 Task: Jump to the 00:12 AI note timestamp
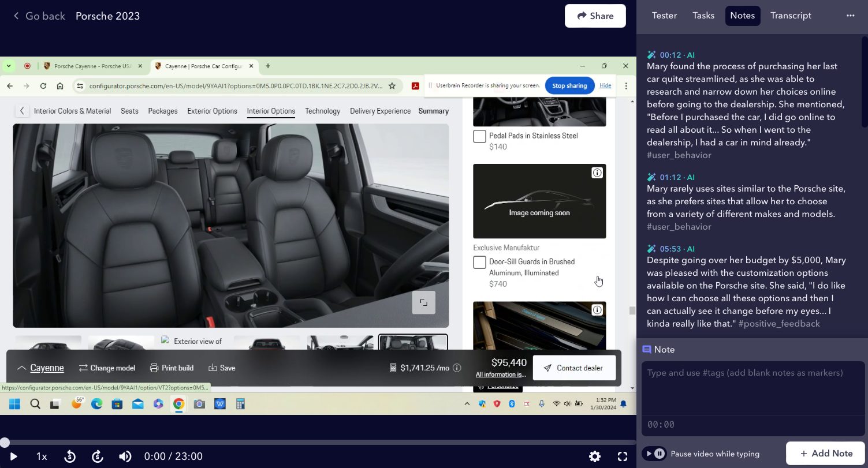click(670, 55)
